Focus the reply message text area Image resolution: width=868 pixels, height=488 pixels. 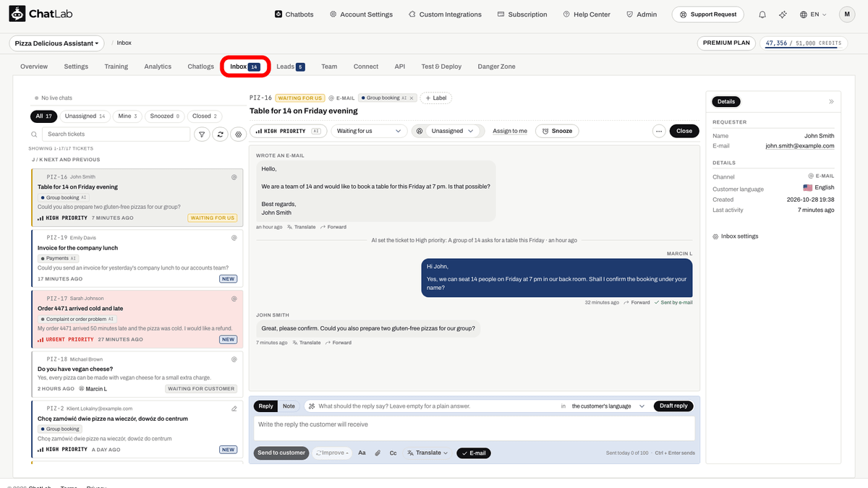click(474, 427)
